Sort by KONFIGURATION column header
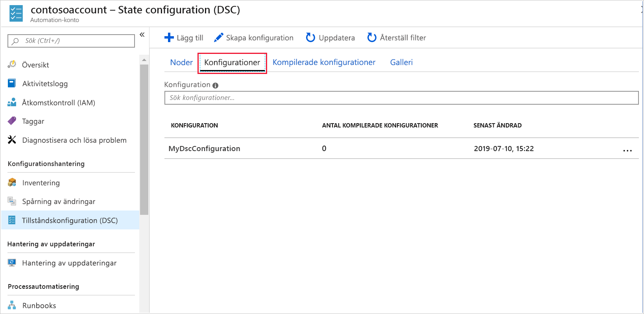The width and height of the screenshot is (644, 314). 194,126
